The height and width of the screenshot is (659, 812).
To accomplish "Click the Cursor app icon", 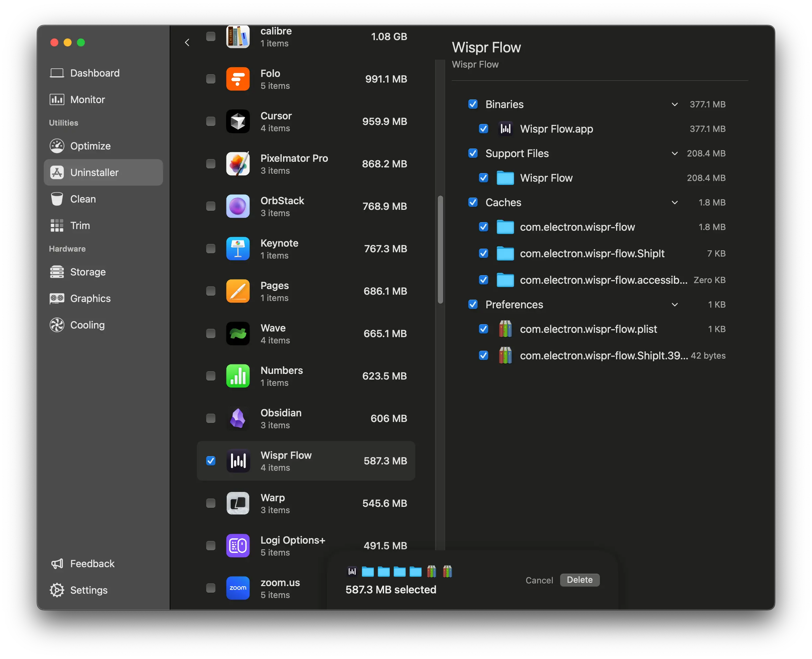I will [x=238, y=121].
